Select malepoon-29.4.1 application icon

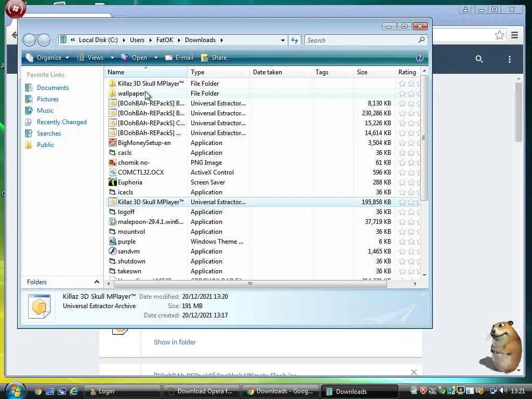coord(112,221)
